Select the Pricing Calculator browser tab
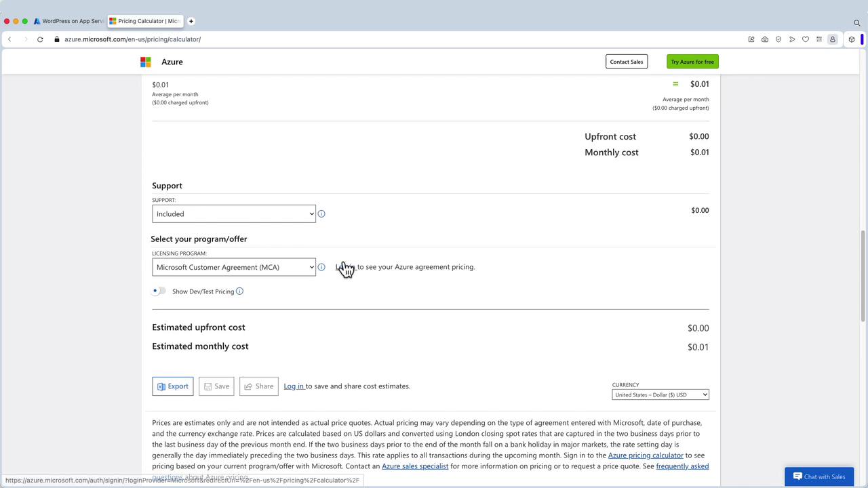Viewport: 868px width, 488px height. (146, 21)
